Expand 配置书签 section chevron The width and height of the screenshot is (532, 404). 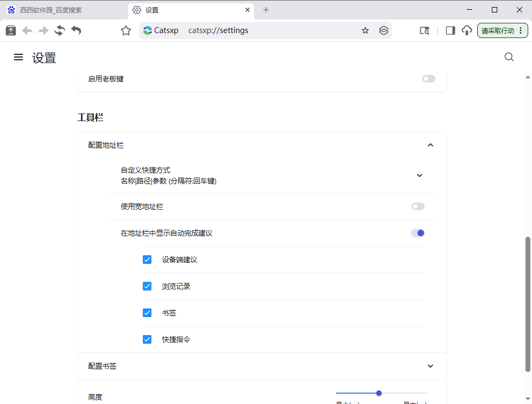(x=430, y=366)
